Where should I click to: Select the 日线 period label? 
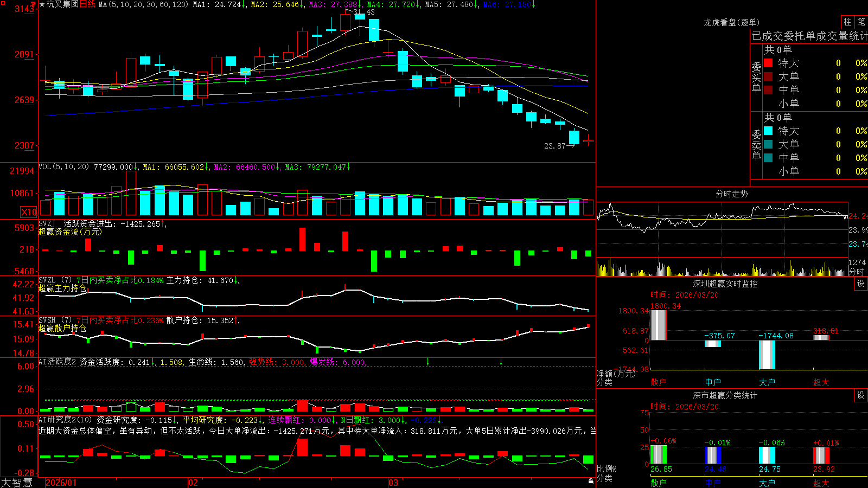87,4
